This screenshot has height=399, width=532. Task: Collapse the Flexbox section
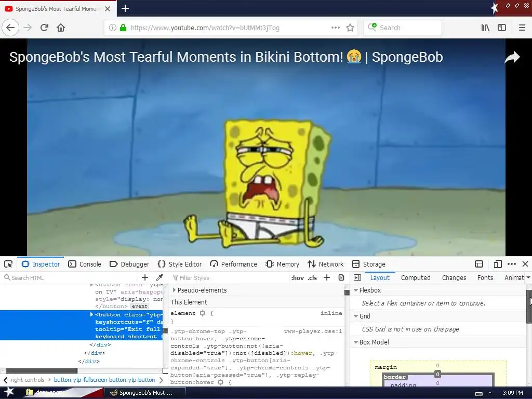click(x=356, y=290)
